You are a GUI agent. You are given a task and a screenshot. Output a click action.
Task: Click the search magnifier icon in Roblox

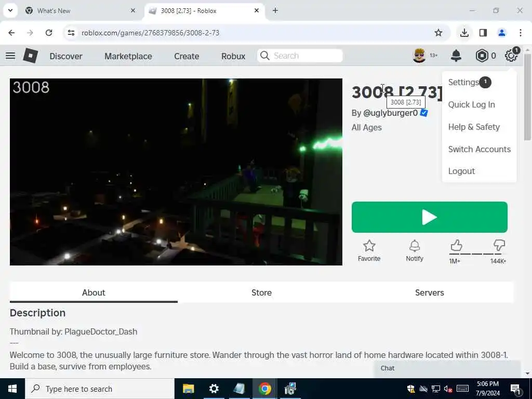click(x=264, y=56)
